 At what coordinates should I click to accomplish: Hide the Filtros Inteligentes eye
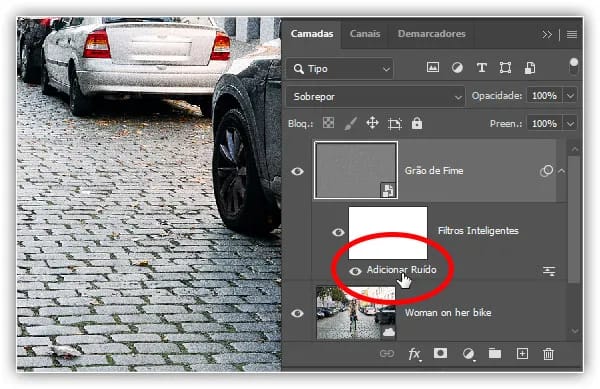338,232
